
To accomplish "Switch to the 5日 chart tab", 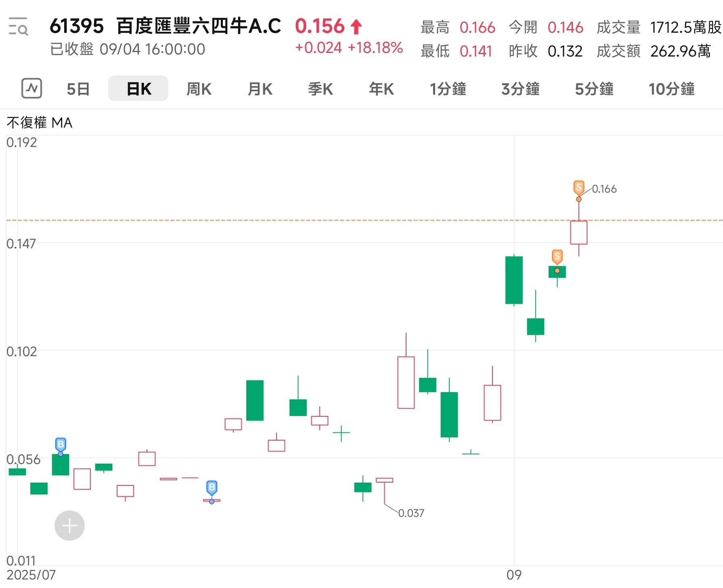I will (x=78, y=89).
